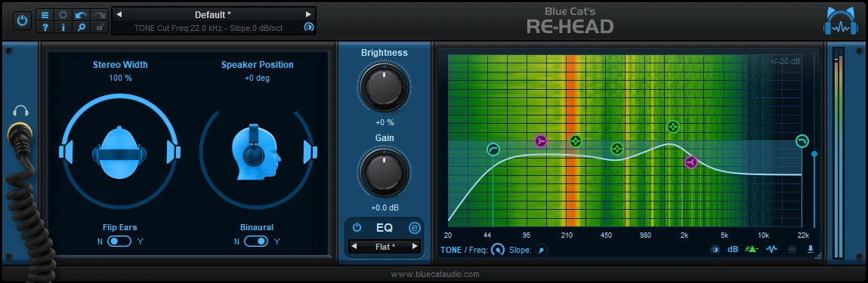
Task: Click the undo arrow icon
Action: click(82, 16)
